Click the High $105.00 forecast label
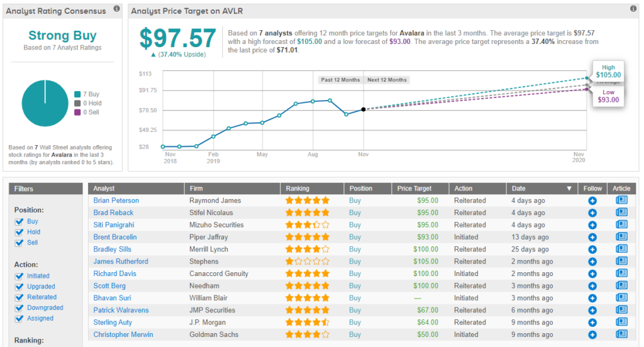 pos(608,72)
